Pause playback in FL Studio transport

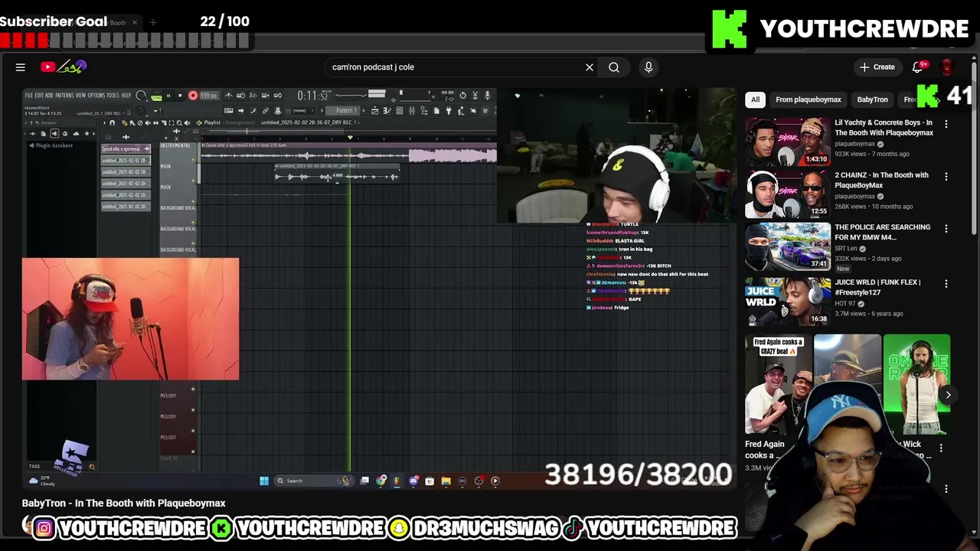pyautogui.click(x=168, y=96)
